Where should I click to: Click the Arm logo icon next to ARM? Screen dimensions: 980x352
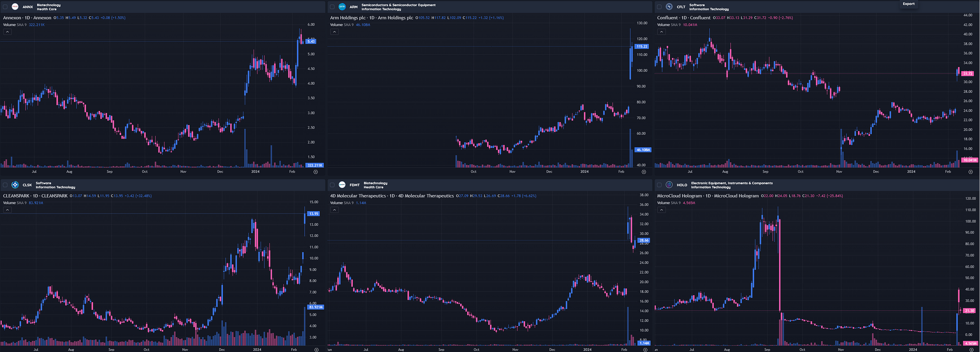342,7
